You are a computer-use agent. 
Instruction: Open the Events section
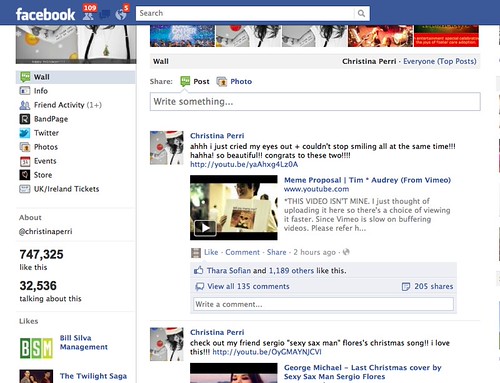(x=45, y=161)
